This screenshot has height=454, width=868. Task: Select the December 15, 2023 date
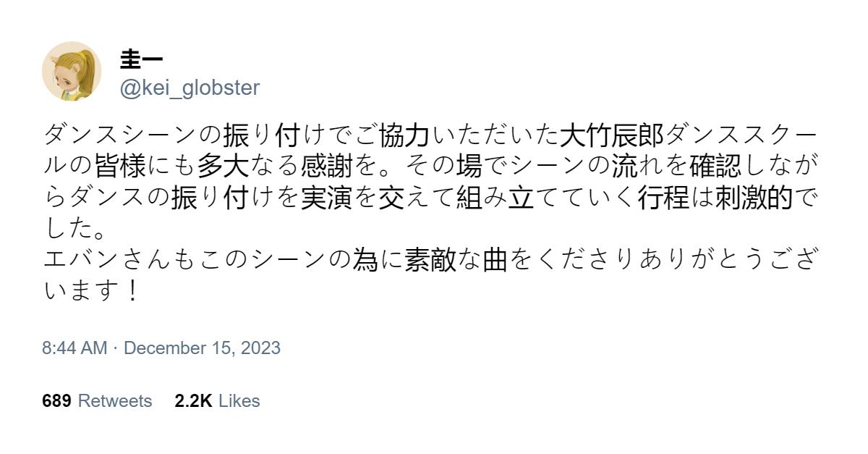203,348
